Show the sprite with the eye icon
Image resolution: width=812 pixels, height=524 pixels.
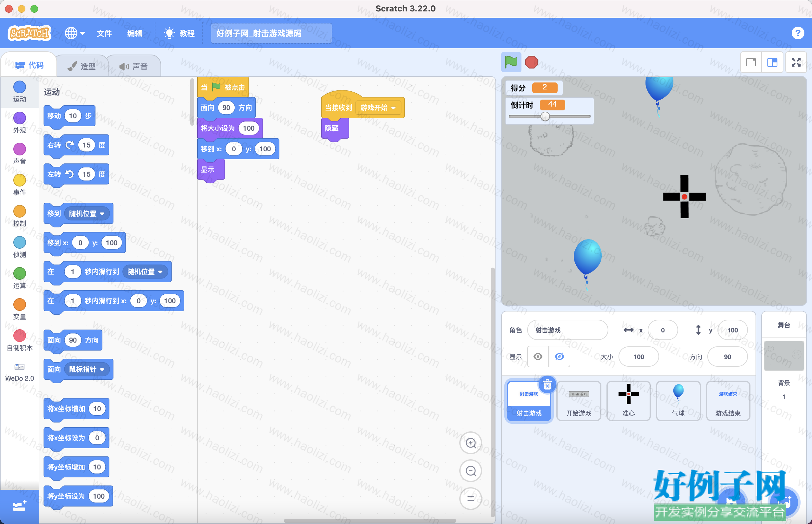[538, 356]
